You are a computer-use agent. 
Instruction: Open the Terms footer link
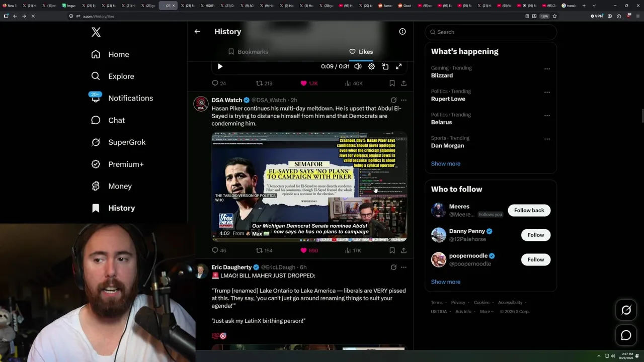pyautogui.click(x=436, y=303)
